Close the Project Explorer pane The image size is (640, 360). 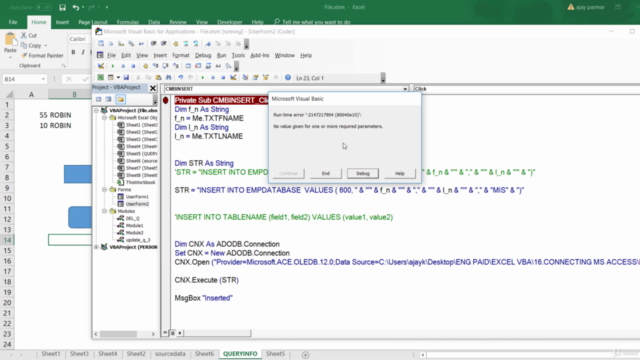tap(153, 88)
